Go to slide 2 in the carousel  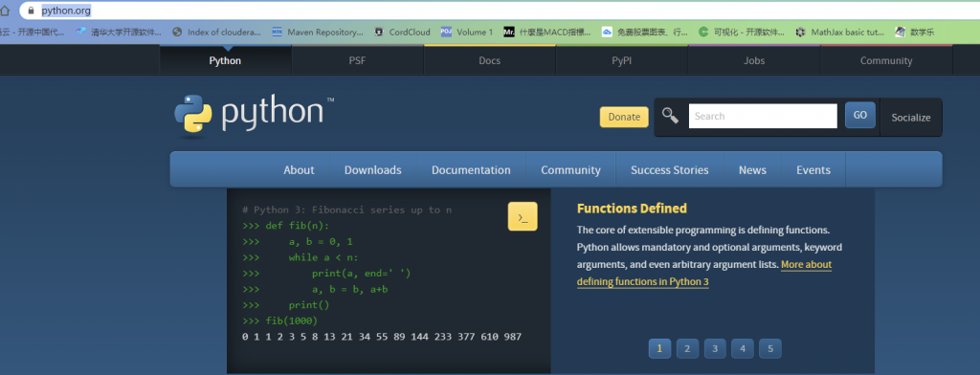tap(687, 349)
